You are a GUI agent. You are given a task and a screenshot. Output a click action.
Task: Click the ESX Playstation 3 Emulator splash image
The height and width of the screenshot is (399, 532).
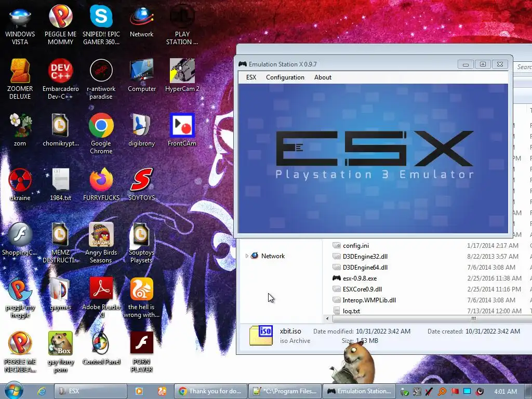tap(373, 158)
